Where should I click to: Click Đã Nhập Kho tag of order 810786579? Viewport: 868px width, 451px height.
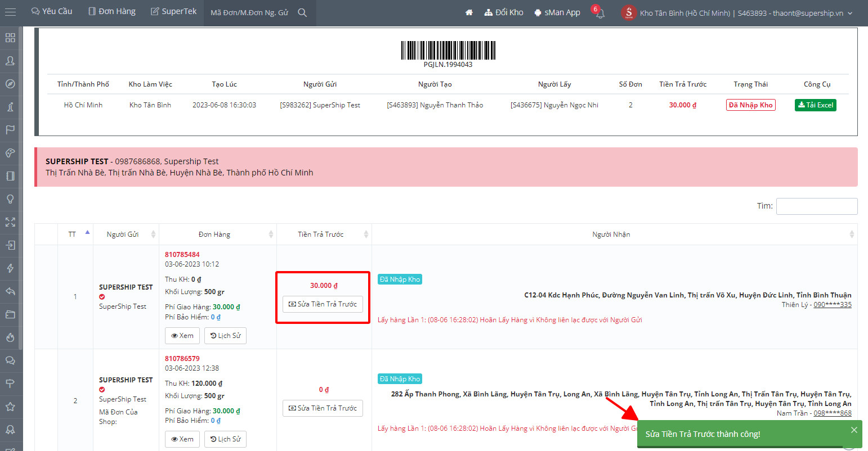click(400, 379)
